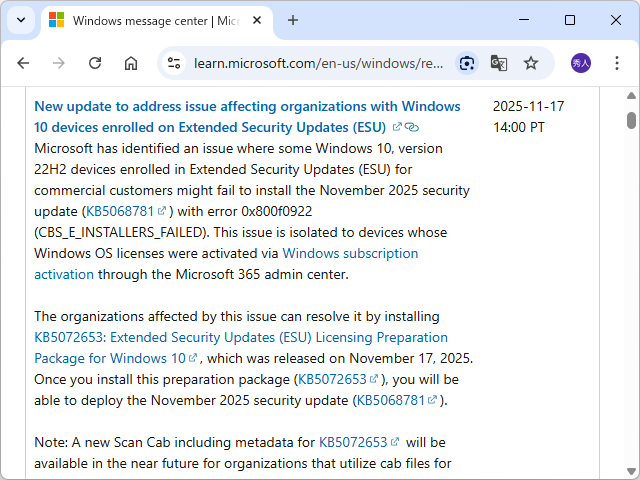Open Google Lens search icon

[467, 63]
